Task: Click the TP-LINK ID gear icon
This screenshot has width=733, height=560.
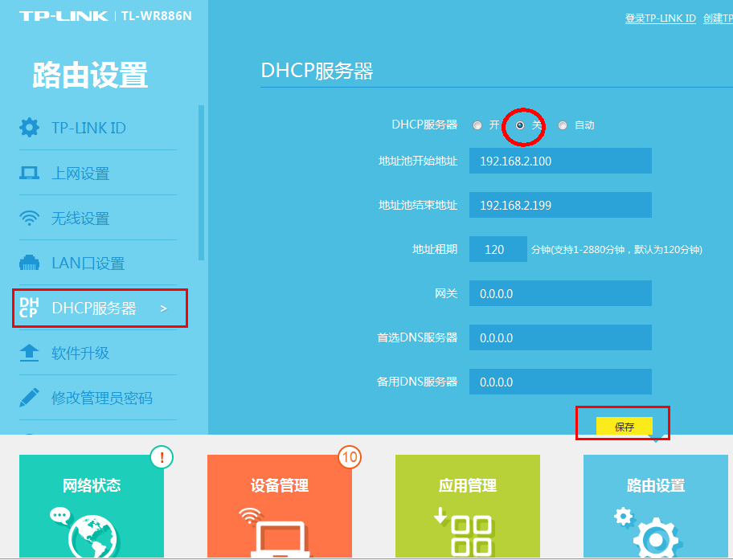Action: click(x=29, y=127)
